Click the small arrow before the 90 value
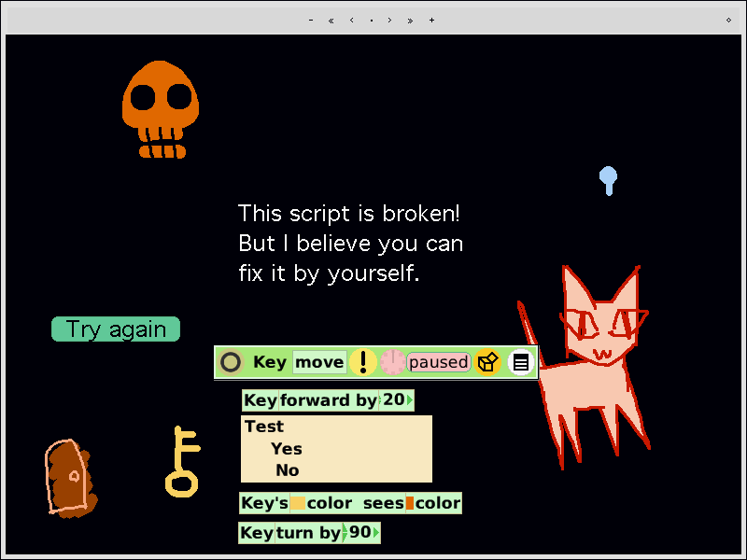 345,533
